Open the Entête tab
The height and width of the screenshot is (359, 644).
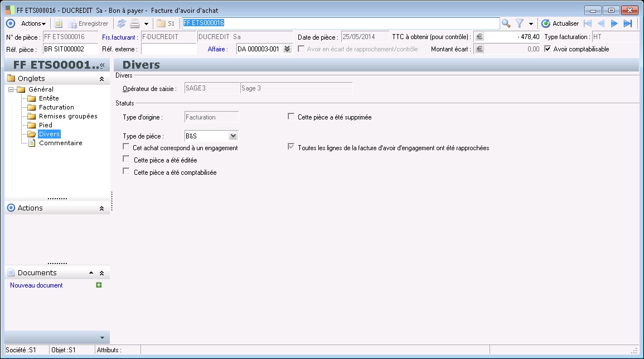tap(49, 98)
